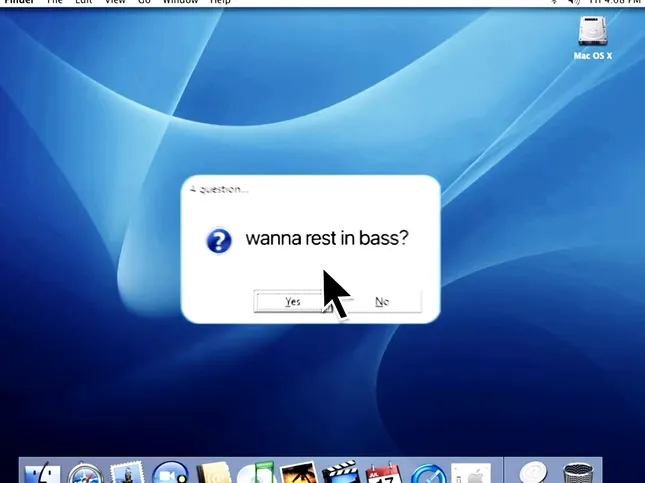Viewport: 645px width, 483px height.
Task: Launch iMovie clapperboard icon in Dock
Action: click(341, 473)
